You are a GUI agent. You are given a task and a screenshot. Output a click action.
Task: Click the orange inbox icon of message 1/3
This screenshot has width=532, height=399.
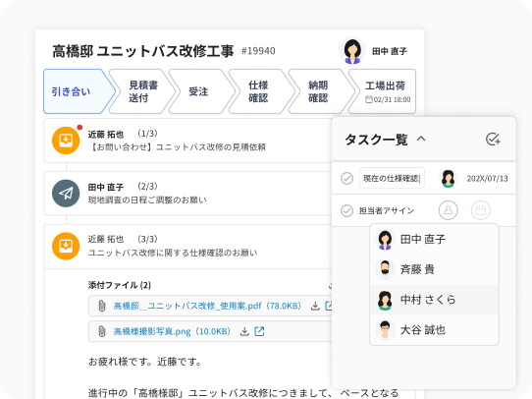[66, 141]
